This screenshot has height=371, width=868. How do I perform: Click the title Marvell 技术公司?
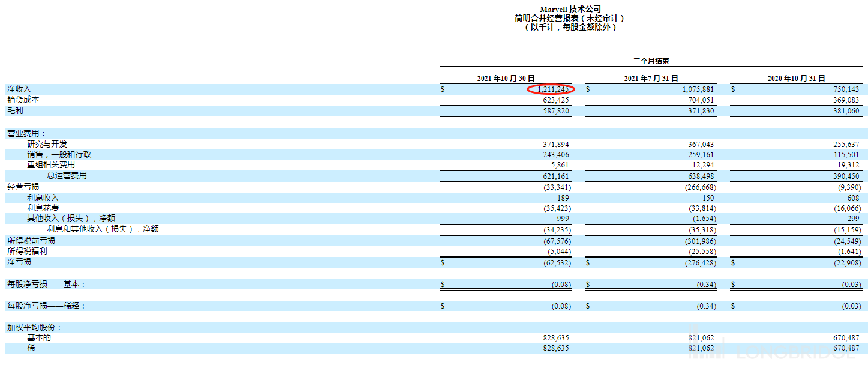coord(570,9)
